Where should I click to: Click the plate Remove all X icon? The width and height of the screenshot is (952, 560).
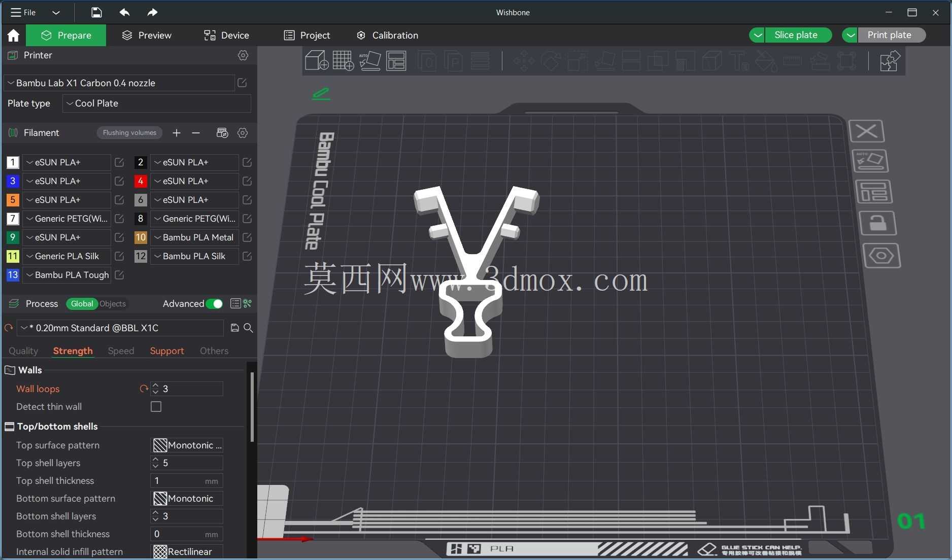click(867, 131)
